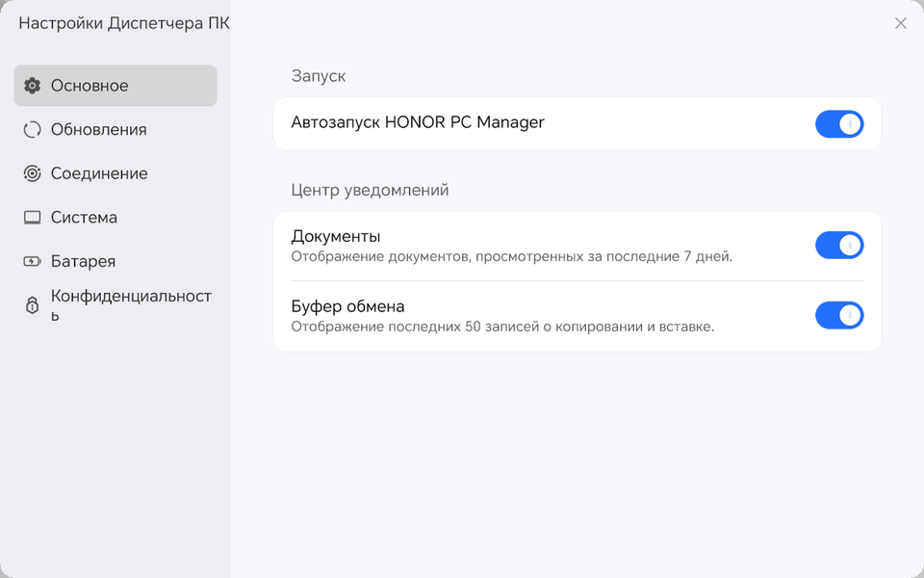
Task: Click the battery icon in sidebar
Action: coord(32,261)
